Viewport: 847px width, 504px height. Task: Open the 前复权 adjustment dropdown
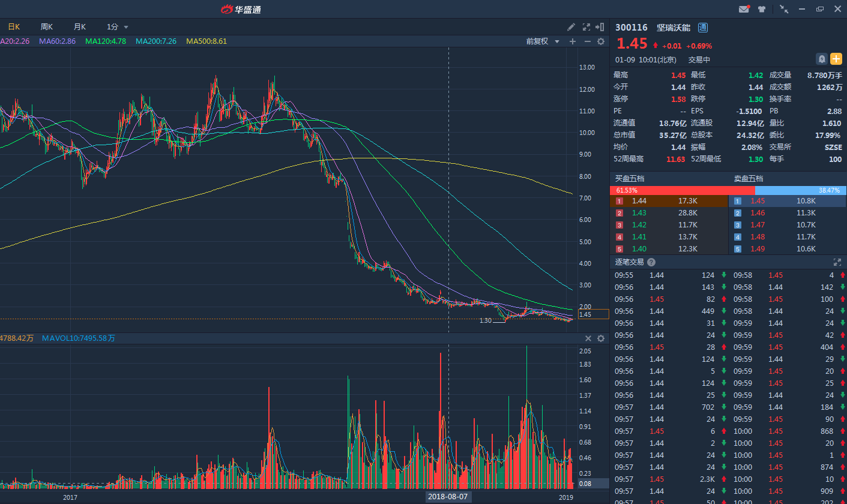click(x=543, y=41)
